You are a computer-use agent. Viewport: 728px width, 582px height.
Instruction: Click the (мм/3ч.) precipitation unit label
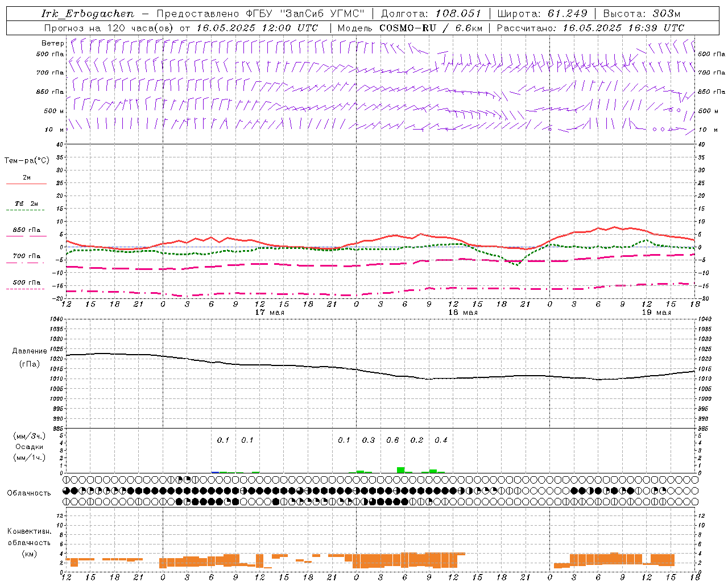29,436
